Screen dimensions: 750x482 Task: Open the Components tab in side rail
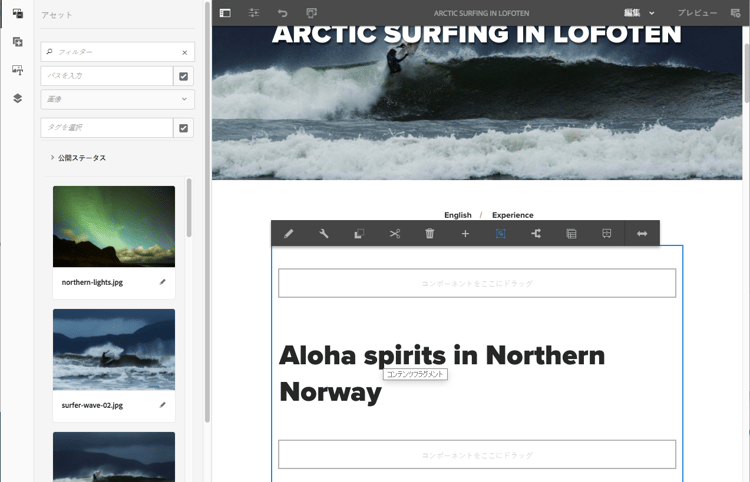coord(18,42)
